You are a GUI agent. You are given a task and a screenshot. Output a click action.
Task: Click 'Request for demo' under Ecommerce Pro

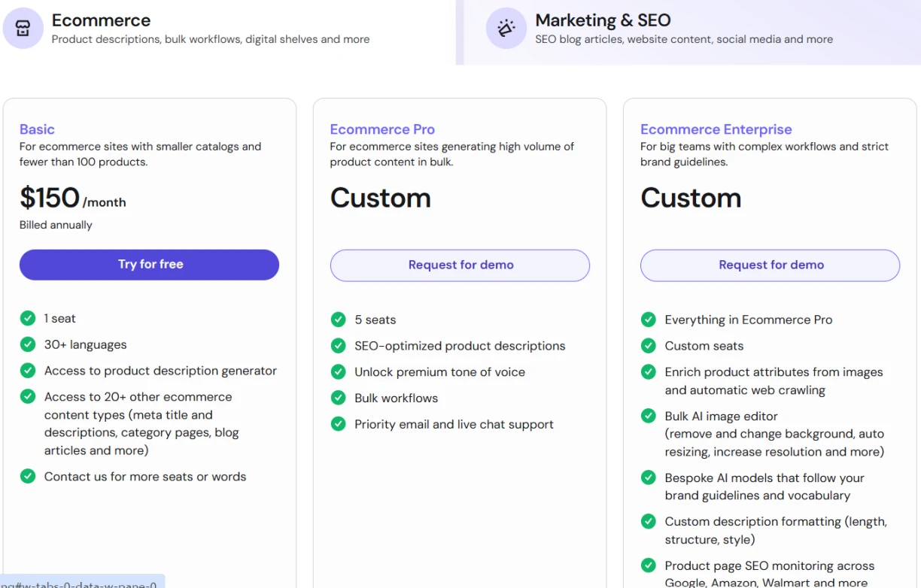pyautogui.click(x=460, y=265)
